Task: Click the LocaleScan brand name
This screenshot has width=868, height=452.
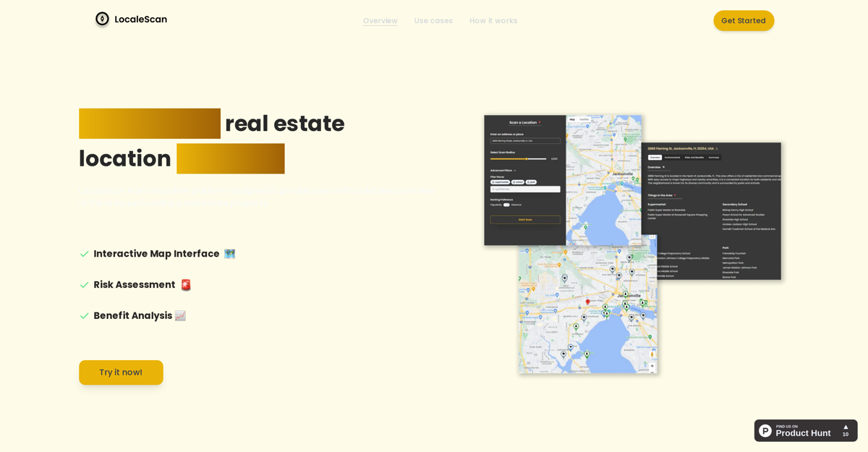Action: click(x=140, y=20)
